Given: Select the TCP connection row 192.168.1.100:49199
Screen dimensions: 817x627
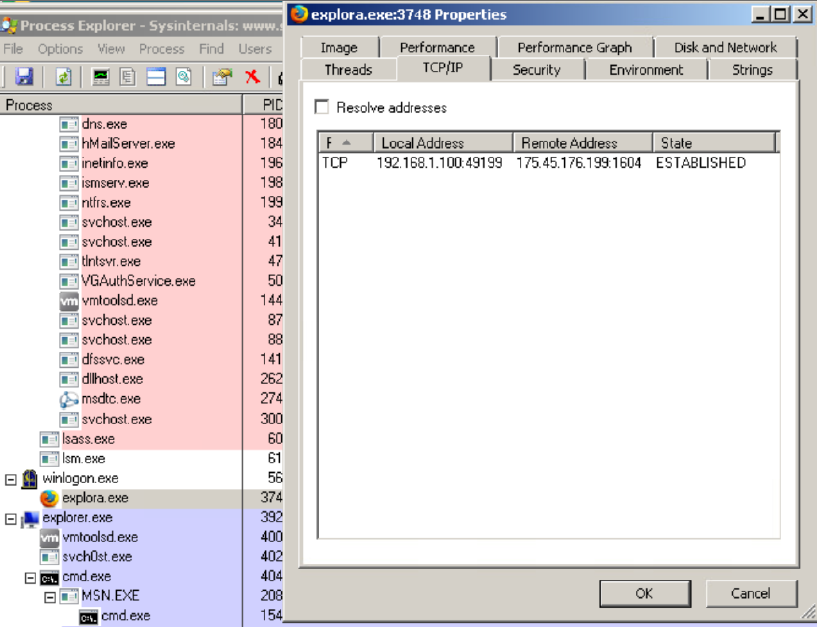Looking at the screenshot, I should coord(548,163).
